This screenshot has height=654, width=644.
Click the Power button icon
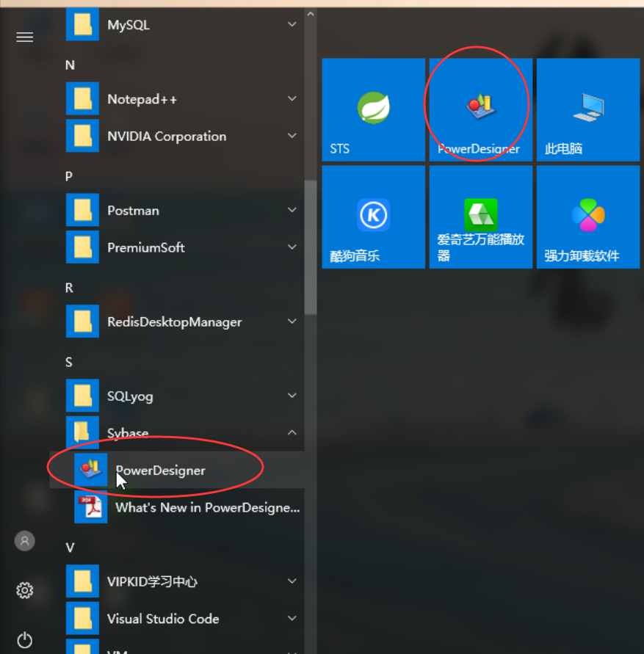pyautogui.click(x=25, y=640)
